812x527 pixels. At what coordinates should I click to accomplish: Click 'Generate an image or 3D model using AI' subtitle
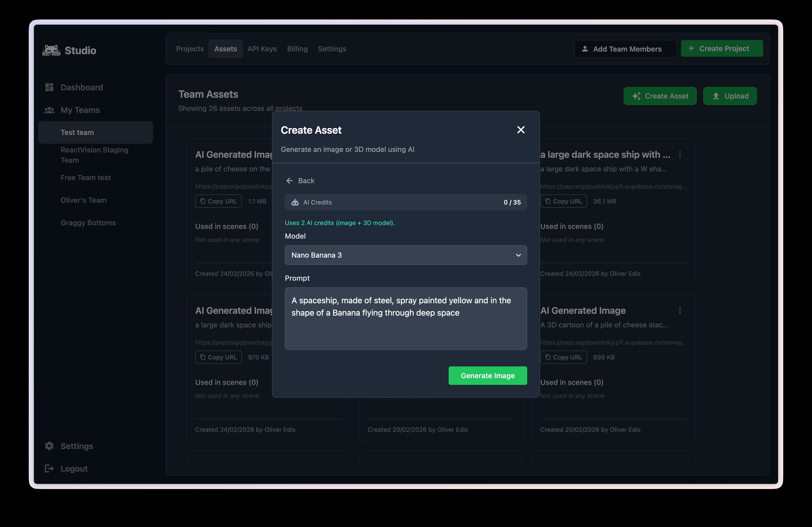pyautogui.click(x=347, y=149)
